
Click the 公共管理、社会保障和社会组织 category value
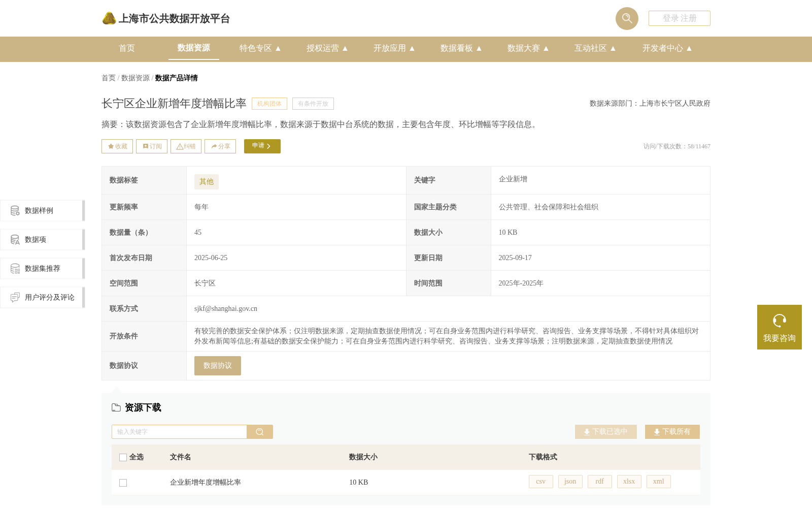[x=549, y=207]
